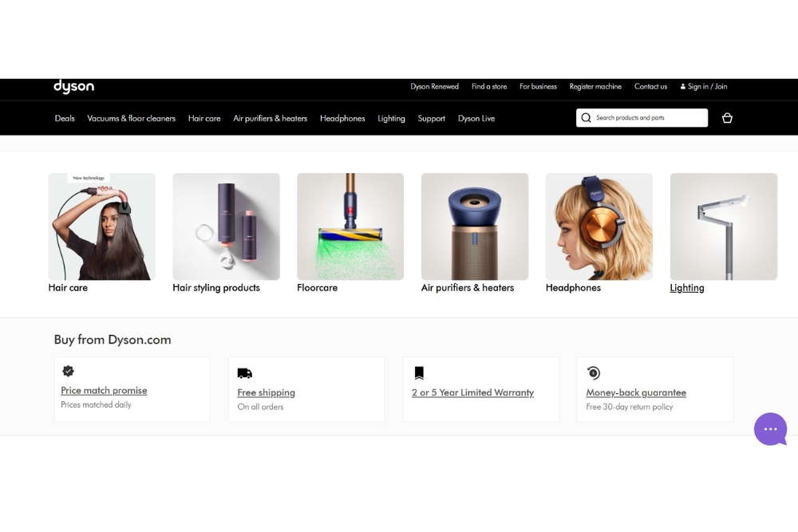The width and height of the screenshot is (798, 532).
Task: Open Air purifiers & heaters nav menu
Action: pyautogui.click(x=271, y=119)
